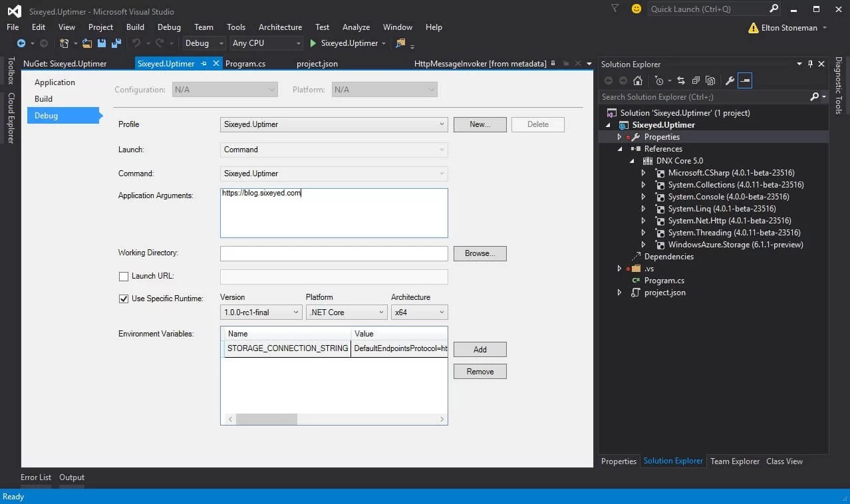Click the Remove environment variable button
The height and width of the screenshot is (504, 850).
pos(480,372)
